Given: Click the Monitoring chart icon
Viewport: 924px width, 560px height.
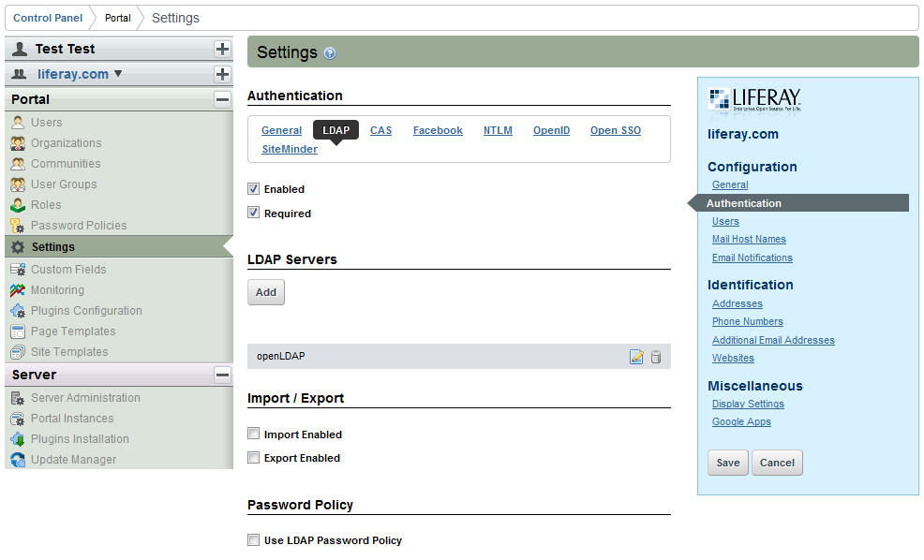Looking at the screenshot, I should pyautogui.click(x=17, y=290).
